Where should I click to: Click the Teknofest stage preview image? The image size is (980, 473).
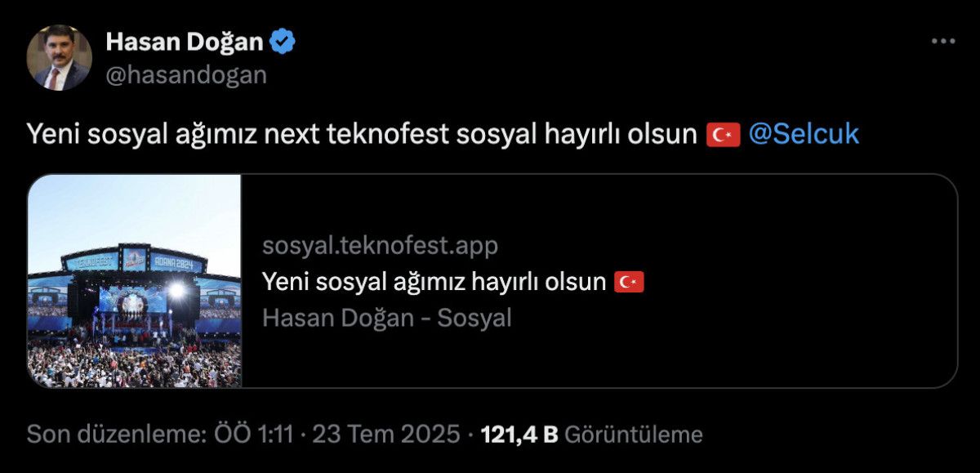pos(135,281)
